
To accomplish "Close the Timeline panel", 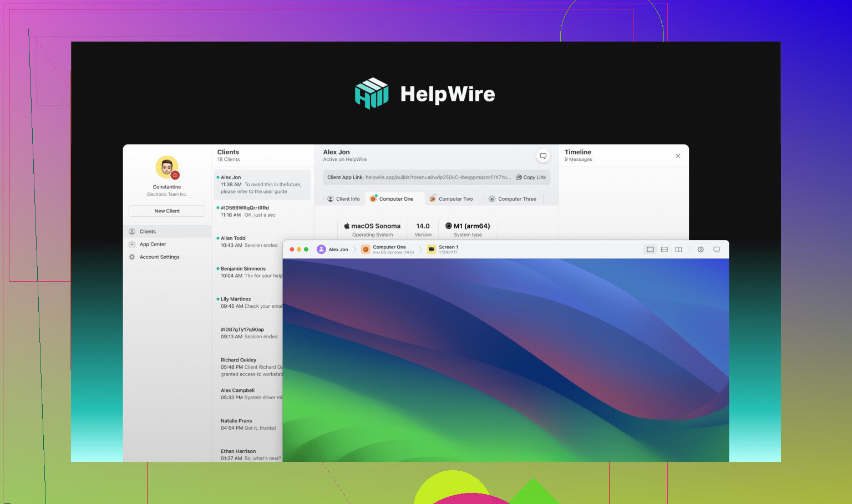I will click(x=678, y=156).
